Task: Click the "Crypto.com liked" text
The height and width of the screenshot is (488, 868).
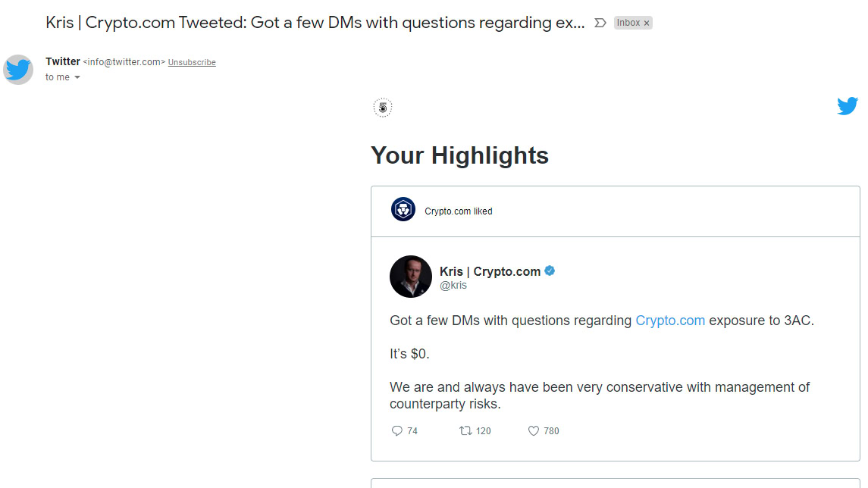Action: (459, 211)
